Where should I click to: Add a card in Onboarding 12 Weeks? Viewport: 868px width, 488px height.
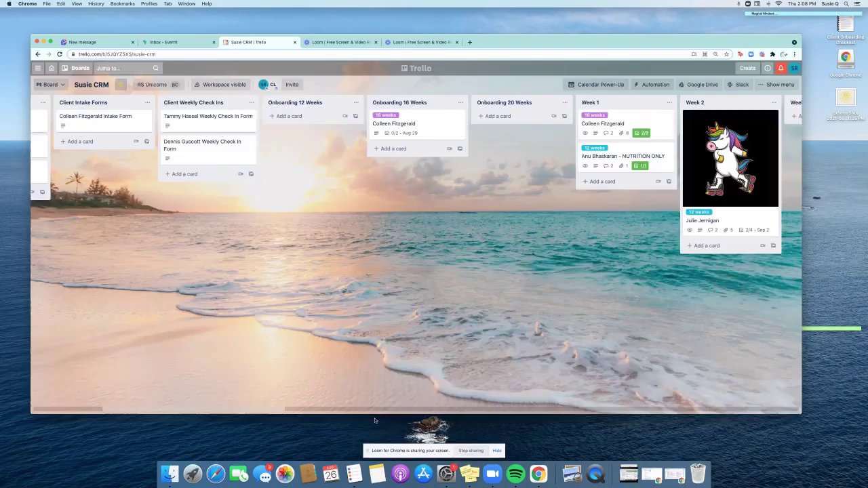click(285, 116)
